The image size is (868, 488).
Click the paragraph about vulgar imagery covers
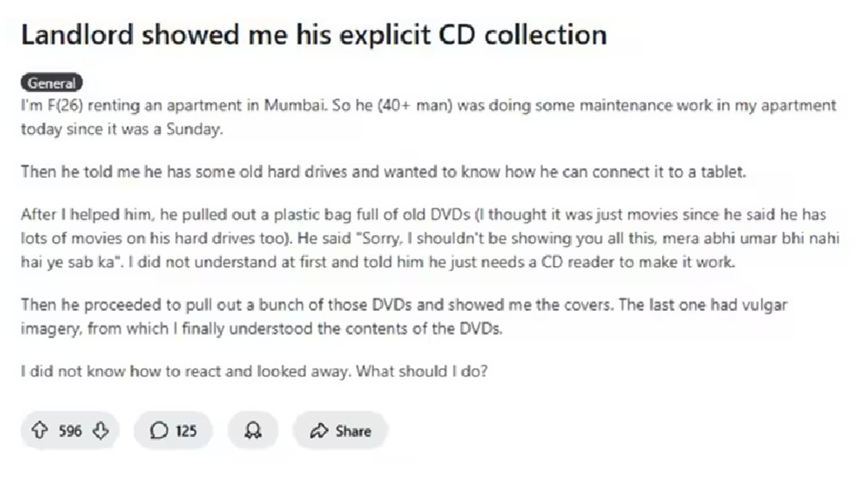tap(404, 317)
